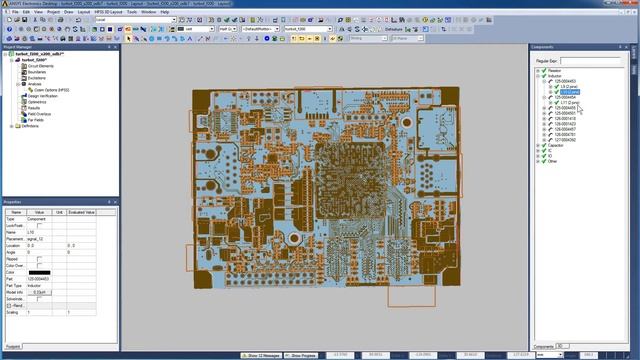Click the Print icon

[60, 20]
